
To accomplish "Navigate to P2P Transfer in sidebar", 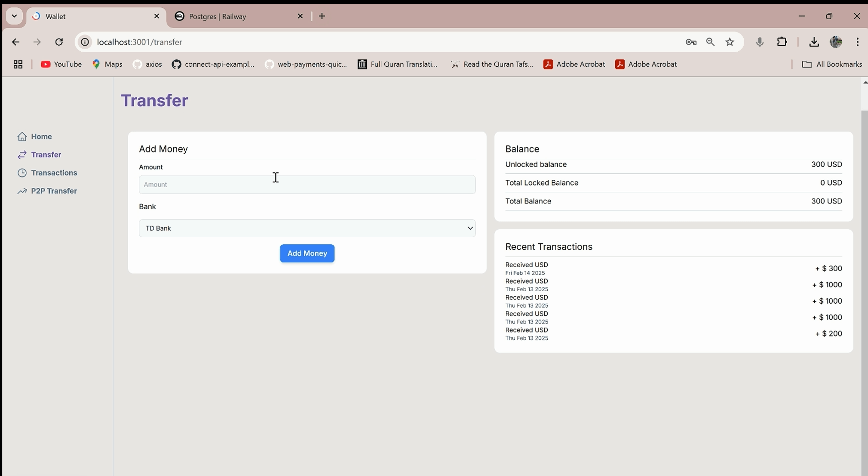I will point(54,191).
